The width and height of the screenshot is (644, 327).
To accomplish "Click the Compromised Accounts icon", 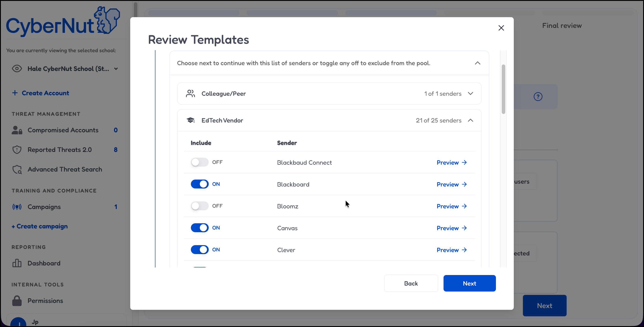I will point(17,130).
